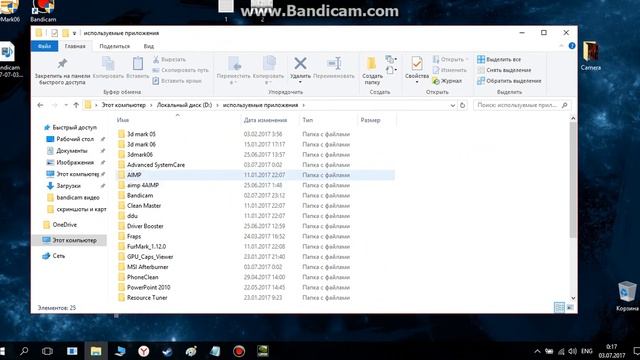This screenshot has width=640, height=360.
Task: Open Bandicam desktop shortcut
Action: click(43, 11)
